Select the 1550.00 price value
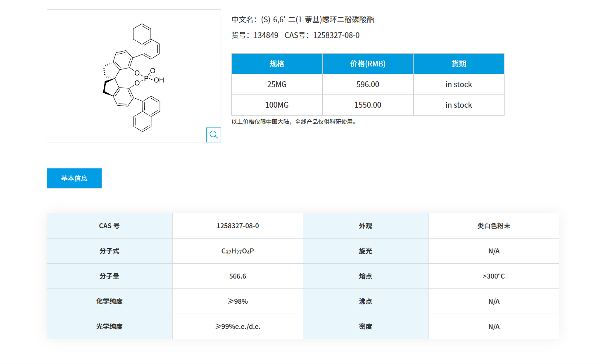The width and height of the screenshot is (607, 364). 367,105
